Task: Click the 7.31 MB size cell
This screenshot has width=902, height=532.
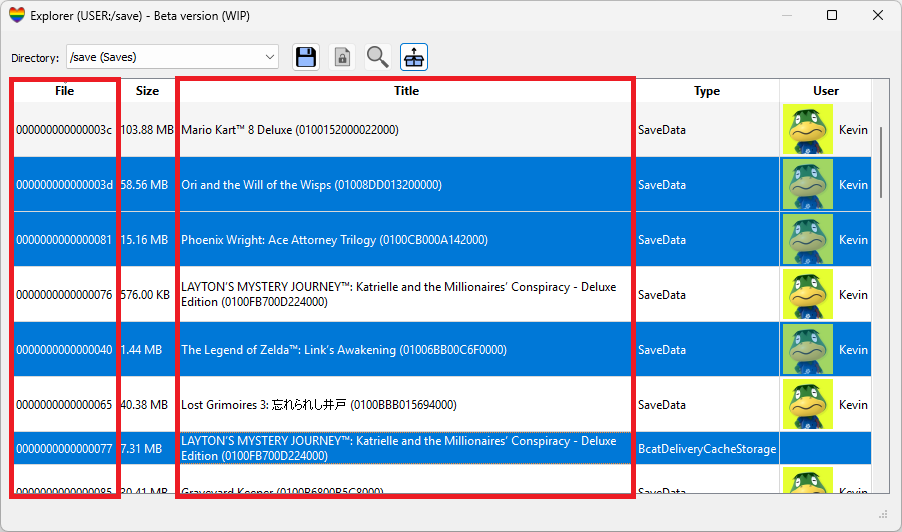Action: pos(141,449)
